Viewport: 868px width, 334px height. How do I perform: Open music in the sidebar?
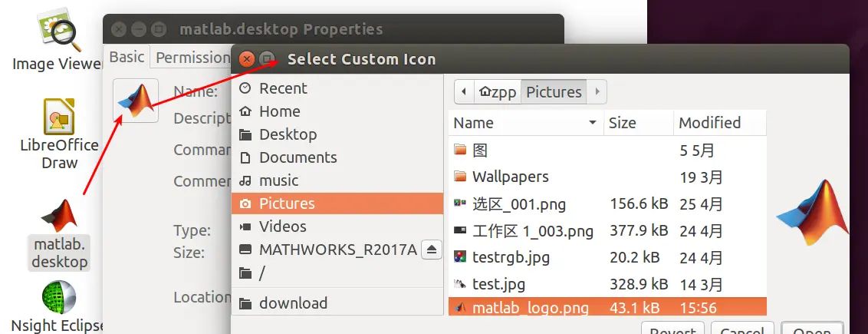click(x=337, y=180)
